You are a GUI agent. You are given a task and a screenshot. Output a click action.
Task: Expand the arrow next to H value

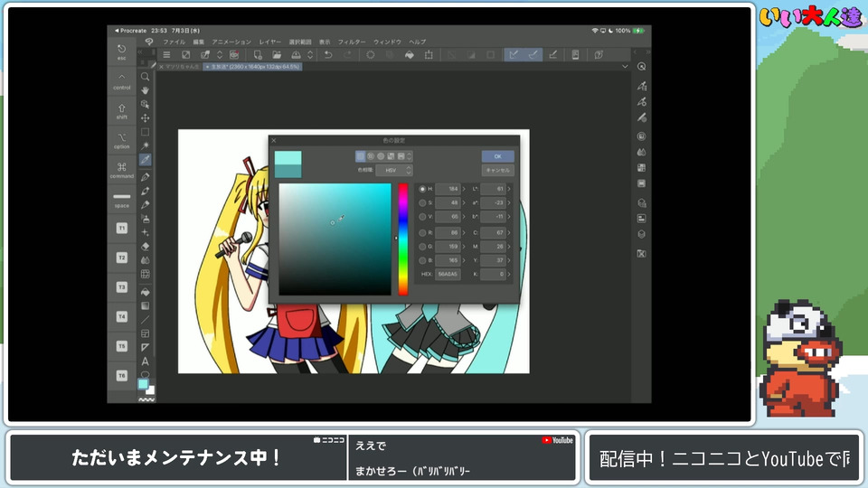coord(464,189)
